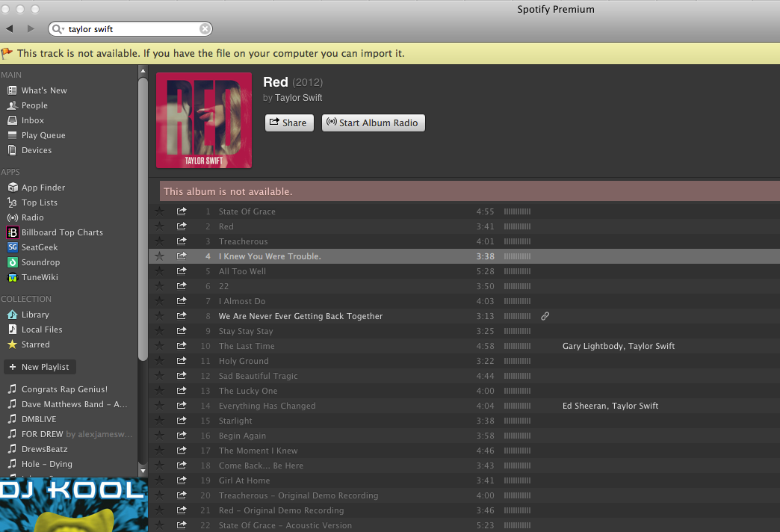
Task: Click link icon beside We Are Never Ever
Action: coord(545,316)
